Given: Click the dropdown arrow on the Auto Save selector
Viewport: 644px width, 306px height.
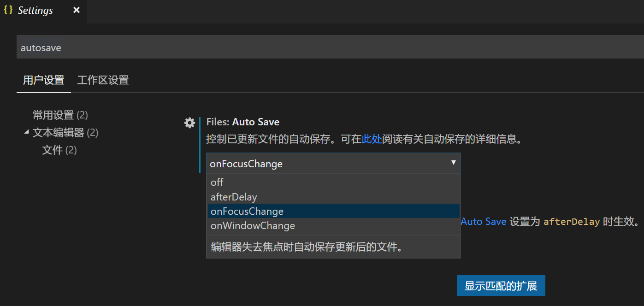Looking at the screenshot, I should coord(453,163).
